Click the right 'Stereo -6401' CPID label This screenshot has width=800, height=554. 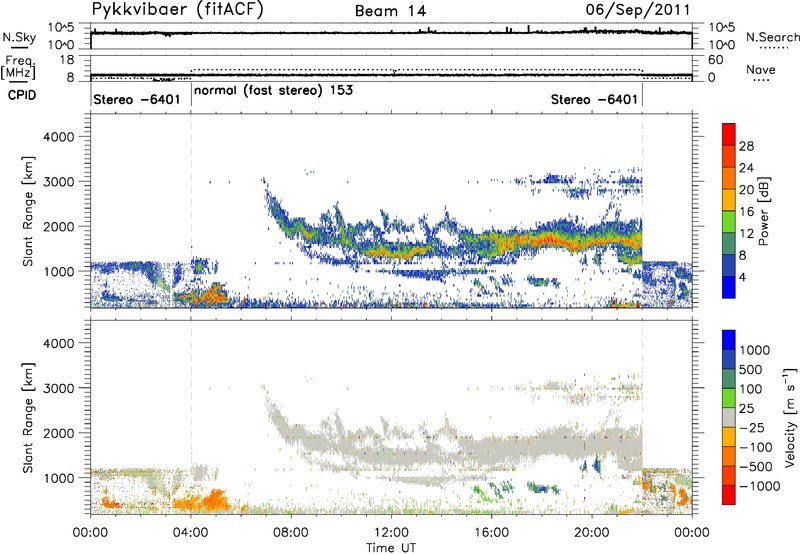point(594,99)
